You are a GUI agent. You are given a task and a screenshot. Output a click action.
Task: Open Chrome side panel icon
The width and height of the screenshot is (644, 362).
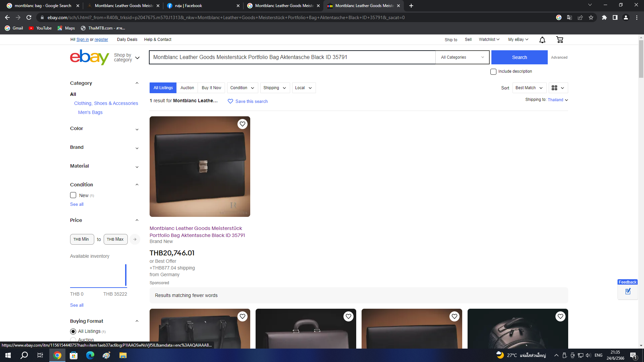615,17
